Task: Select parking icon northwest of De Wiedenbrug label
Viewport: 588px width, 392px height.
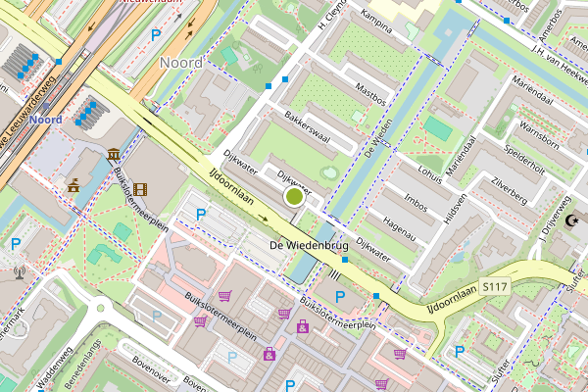Action: (201, 215)
